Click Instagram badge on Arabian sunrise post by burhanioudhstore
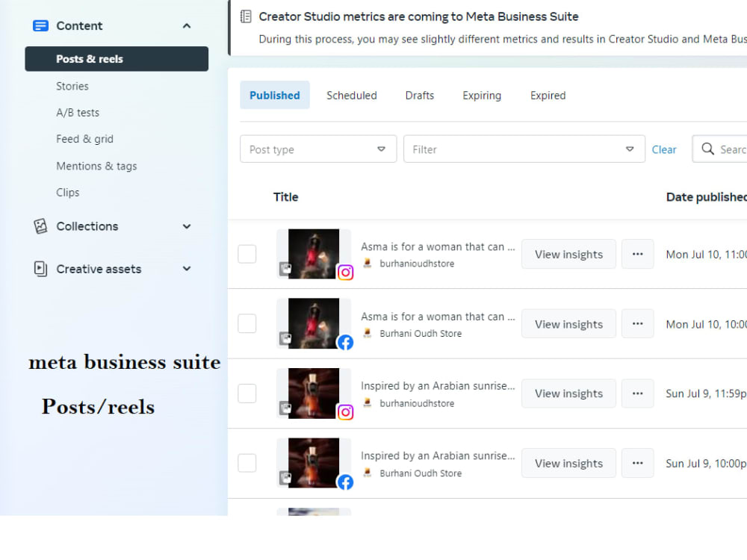Image resolution: width=747 pixels, height=560 pixels. pos(345,412)
